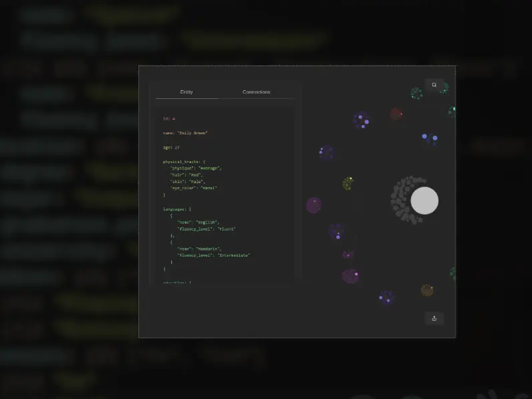
Task: Click the languages key
Action: (x=175, y=209)
